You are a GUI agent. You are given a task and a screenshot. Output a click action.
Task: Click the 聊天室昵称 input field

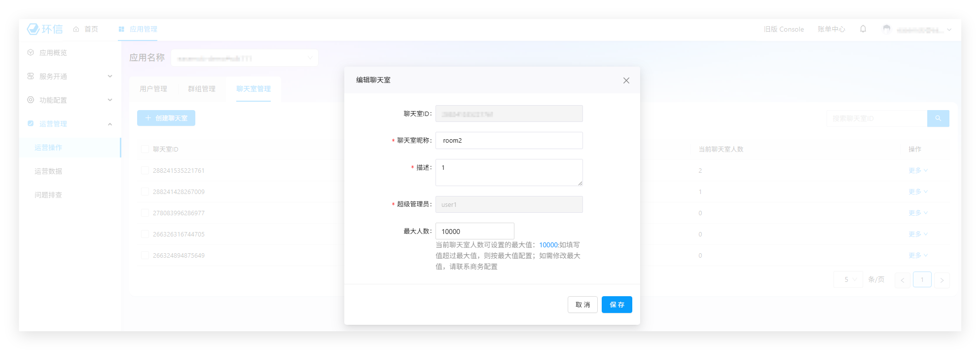(508, 141)
